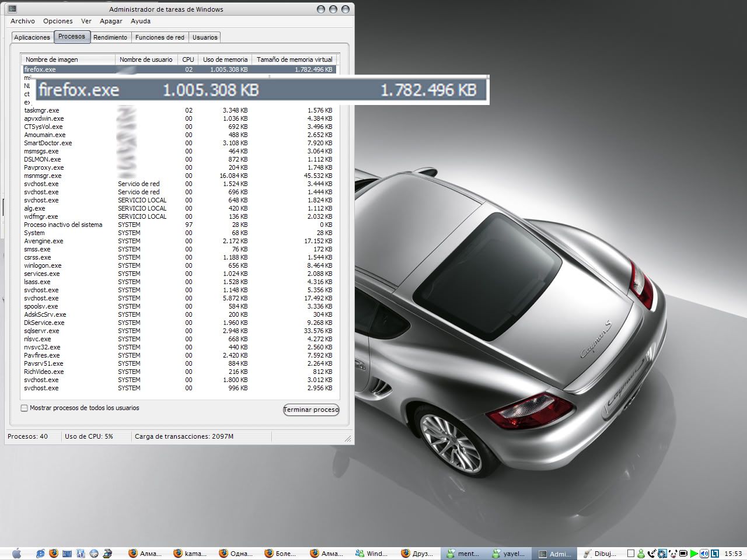Switch to the Usuarios tab
The height and width of the screenshot is (560, 747).
pos(205,37)
